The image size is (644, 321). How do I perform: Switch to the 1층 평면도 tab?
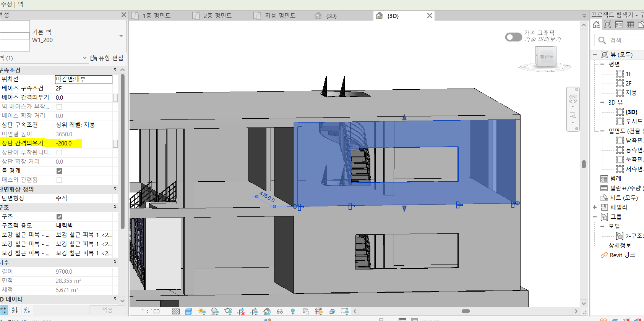[157, 16]
